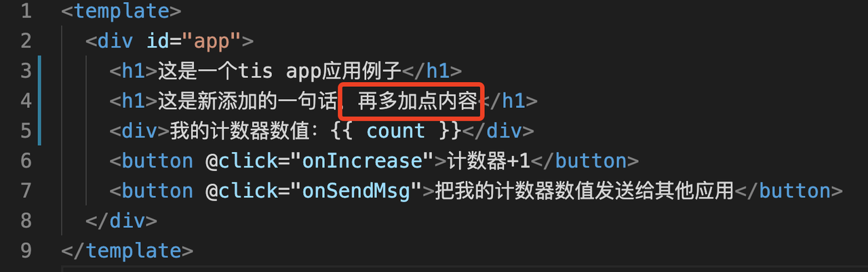The width and height of the screenshot is (868, 272).
Task: Click the closing div tag on line 8
Action: click(121, 220)
